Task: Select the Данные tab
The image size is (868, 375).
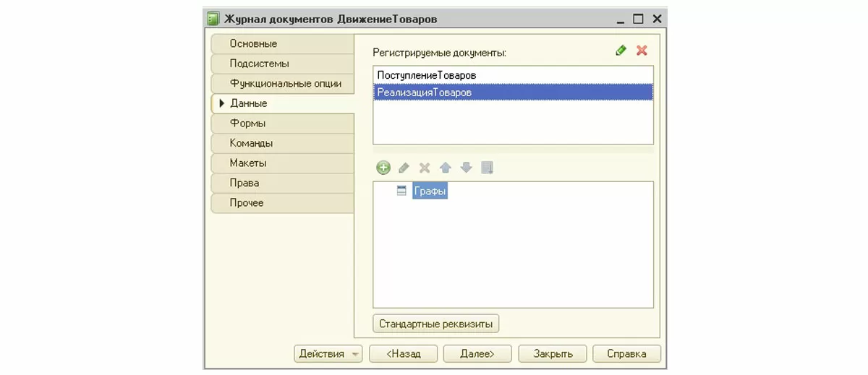Action: click(283, 103)
